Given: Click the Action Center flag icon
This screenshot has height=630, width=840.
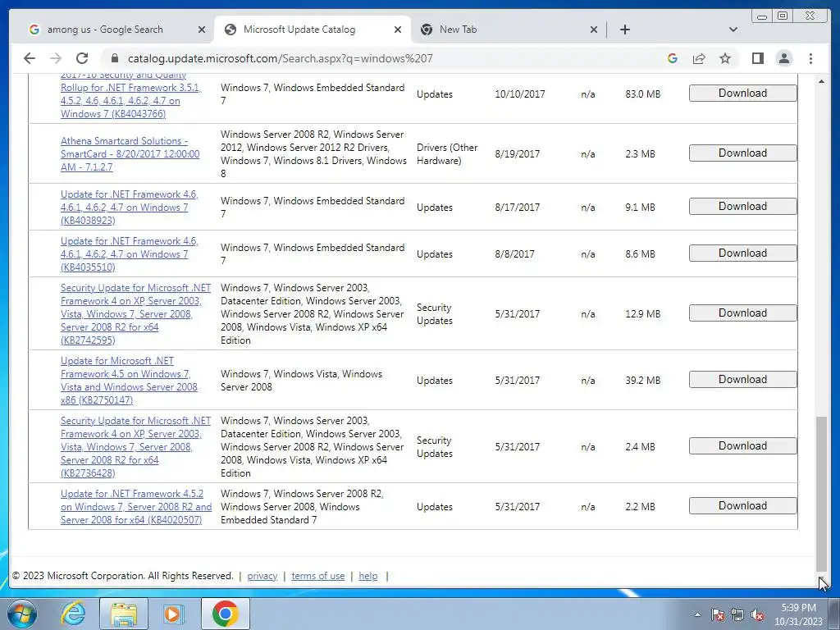Looking at the screenshot, I should [718, 614].
